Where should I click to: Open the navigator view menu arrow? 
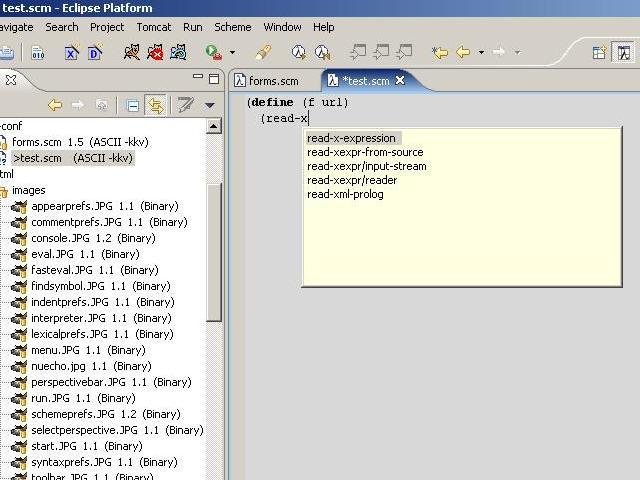pos(210,105)
